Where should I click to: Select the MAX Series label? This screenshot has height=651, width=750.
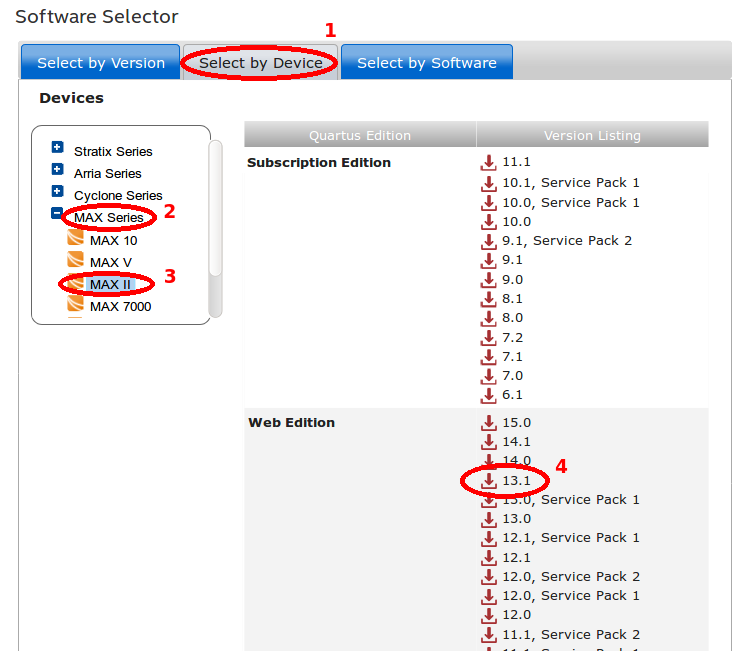click(x=109, y=218)
